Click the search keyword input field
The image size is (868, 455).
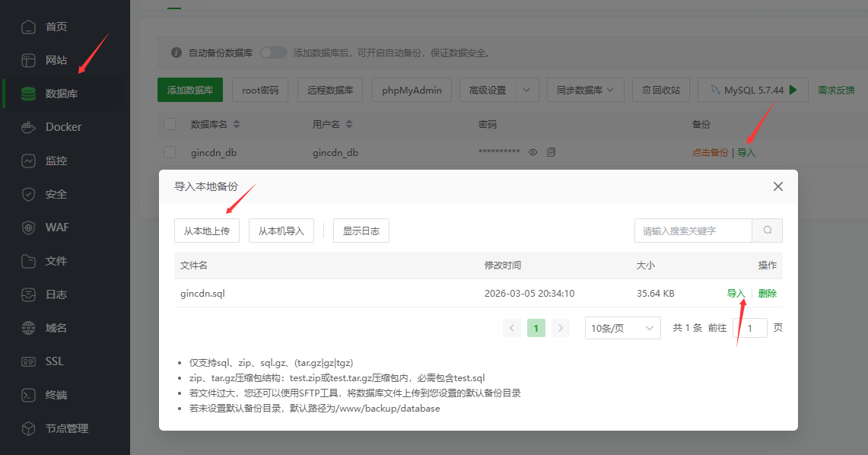[x=693, y=231]
